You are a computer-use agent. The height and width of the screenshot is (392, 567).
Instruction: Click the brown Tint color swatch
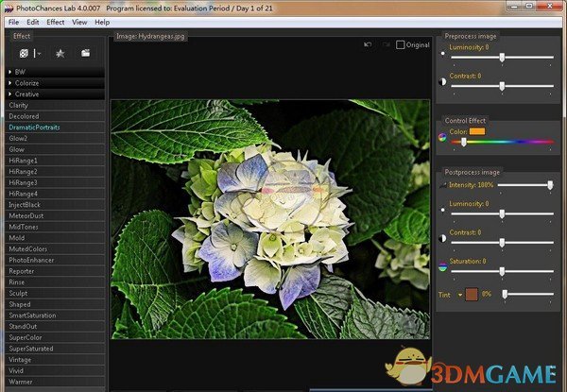pos(472,295)
